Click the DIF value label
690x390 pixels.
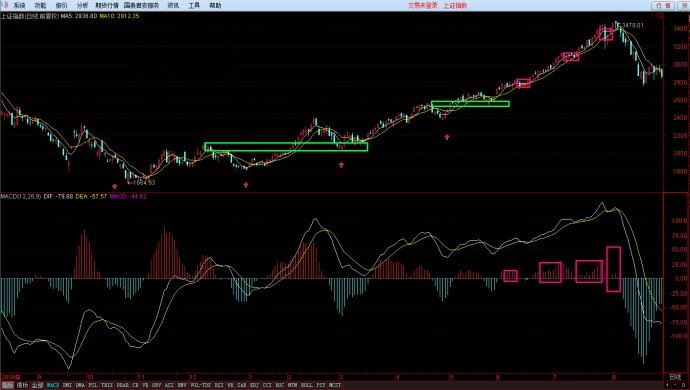point(59,196)
